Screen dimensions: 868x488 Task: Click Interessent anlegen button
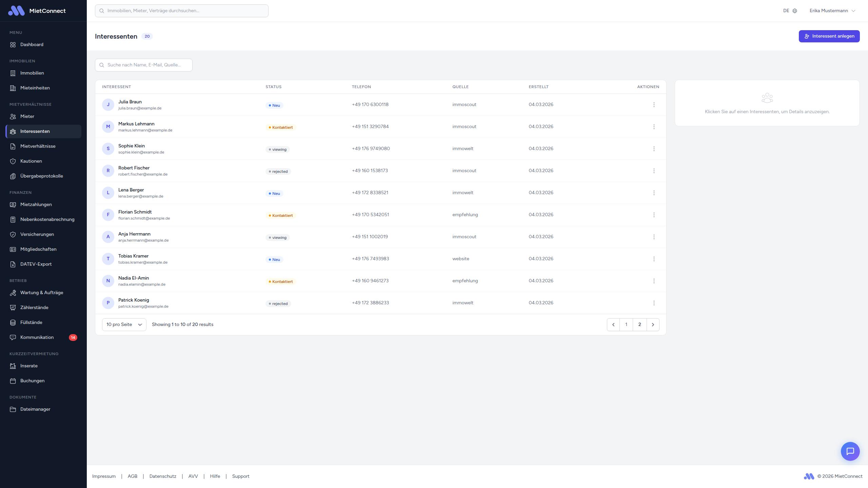point(829,36)
